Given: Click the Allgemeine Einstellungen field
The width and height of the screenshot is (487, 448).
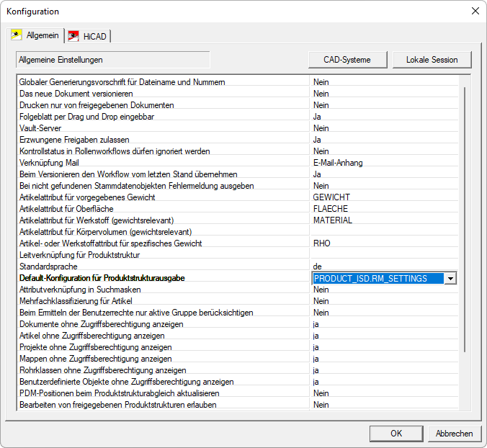Looking at the screenshot, I should coord(112,60).
